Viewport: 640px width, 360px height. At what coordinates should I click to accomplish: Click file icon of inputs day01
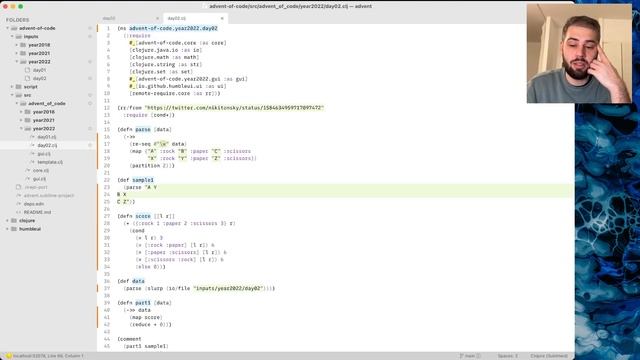[x=28, y=70]
